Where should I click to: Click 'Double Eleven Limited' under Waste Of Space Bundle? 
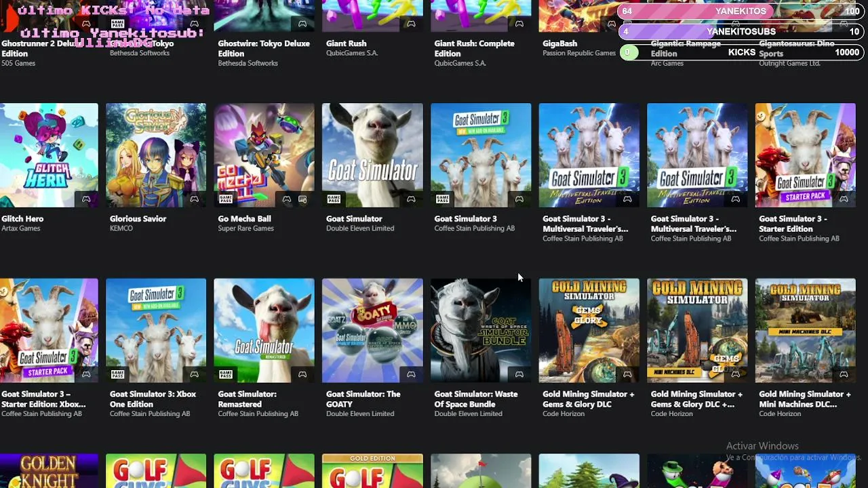click(468, 413)
